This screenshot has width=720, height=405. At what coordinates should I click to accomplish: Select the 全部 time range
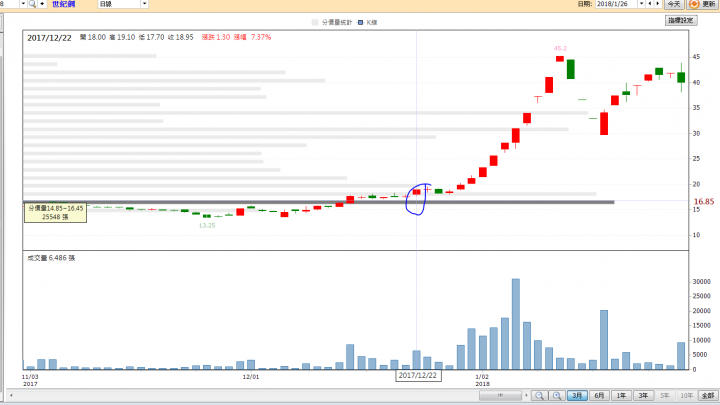[708, 395]
